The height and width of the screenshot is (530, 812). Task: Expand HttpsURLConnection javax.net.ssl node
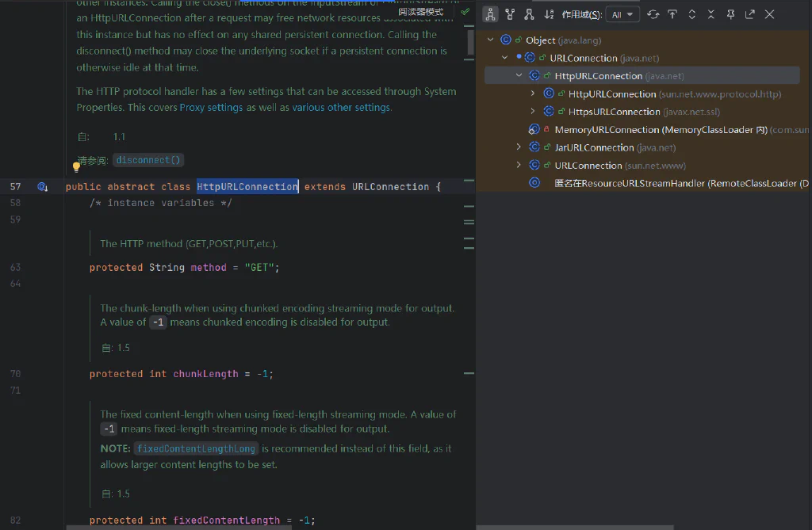532,111
